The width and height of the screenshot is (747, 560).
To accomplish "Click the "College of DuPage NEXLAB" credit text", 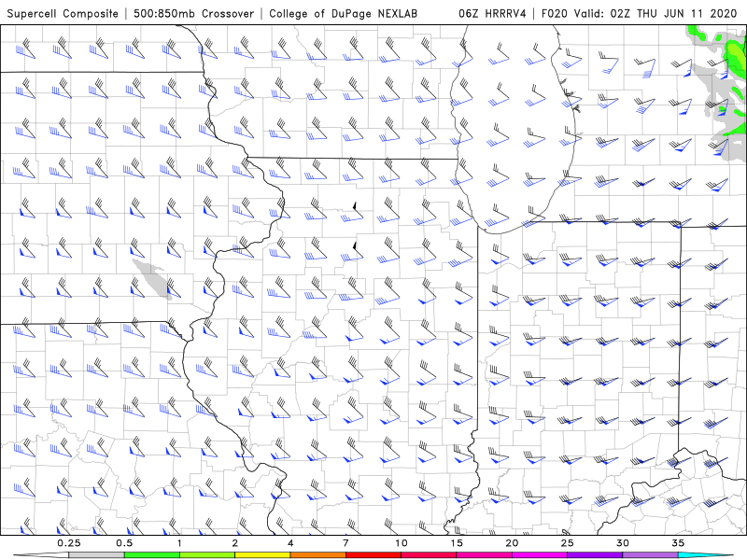I will coord(343,13).
